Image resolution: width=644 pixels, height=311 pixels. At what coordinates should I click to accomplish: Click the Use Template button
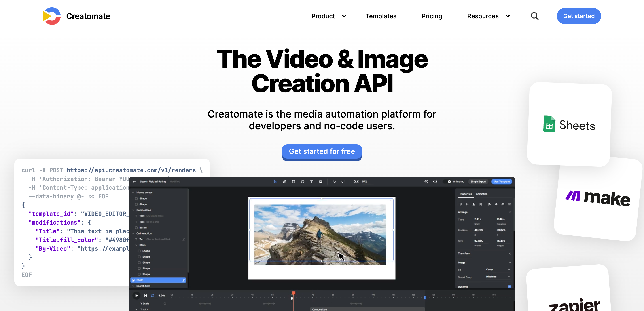(502, 182)
